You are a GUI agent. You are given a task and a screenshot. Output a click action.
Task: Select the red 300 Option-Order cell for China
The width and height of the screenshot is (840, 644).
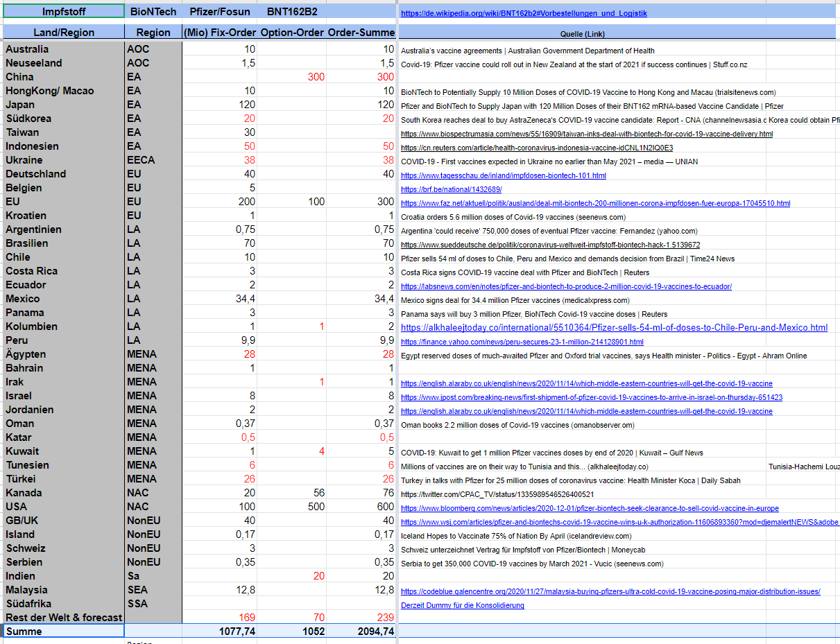(292, 77)
